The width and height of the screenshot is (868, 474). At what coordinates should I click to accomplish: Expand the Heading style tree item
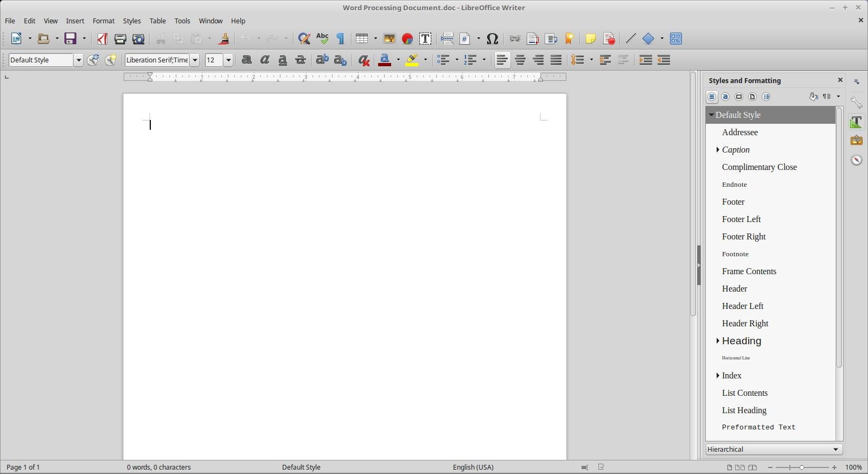718,341
